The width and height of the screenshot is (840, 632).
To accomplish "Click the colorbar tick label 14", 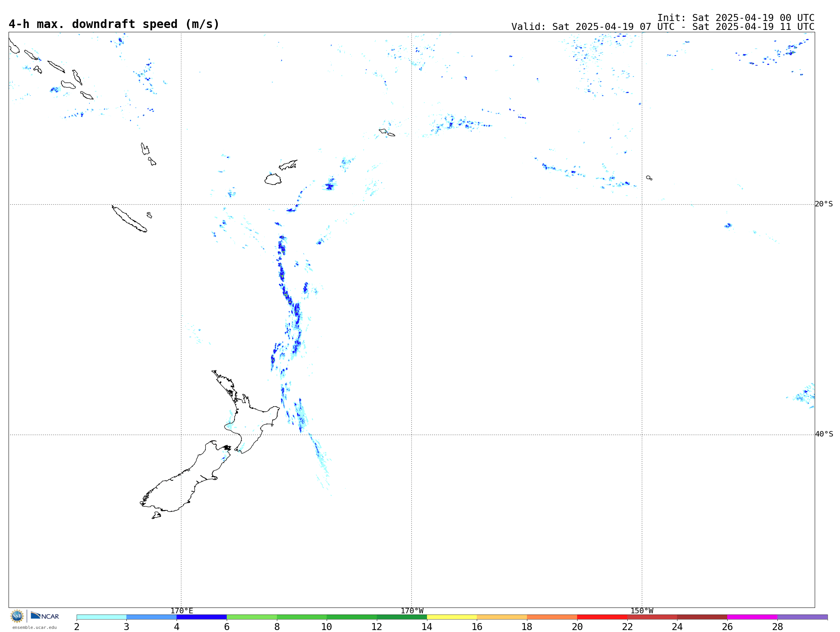I will coord(427,627).
